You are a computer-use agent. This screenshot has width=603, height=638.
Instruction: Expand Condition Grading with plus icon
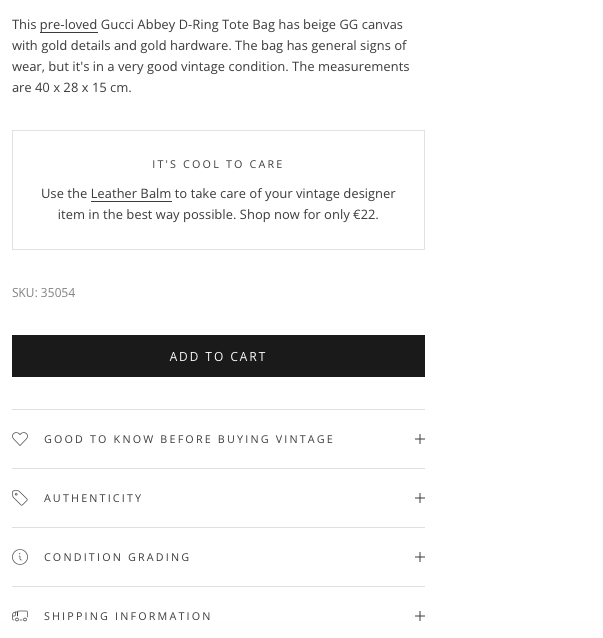pos(420,557)
